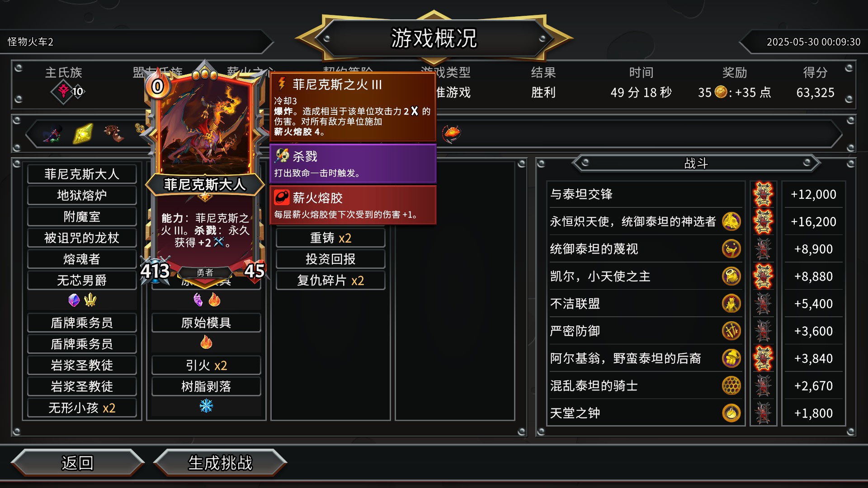Screen dimensions: 868x488
Task: Click the honeycomb badge beside 混乱泰坦的骑士
Action: tap(731, 385)
